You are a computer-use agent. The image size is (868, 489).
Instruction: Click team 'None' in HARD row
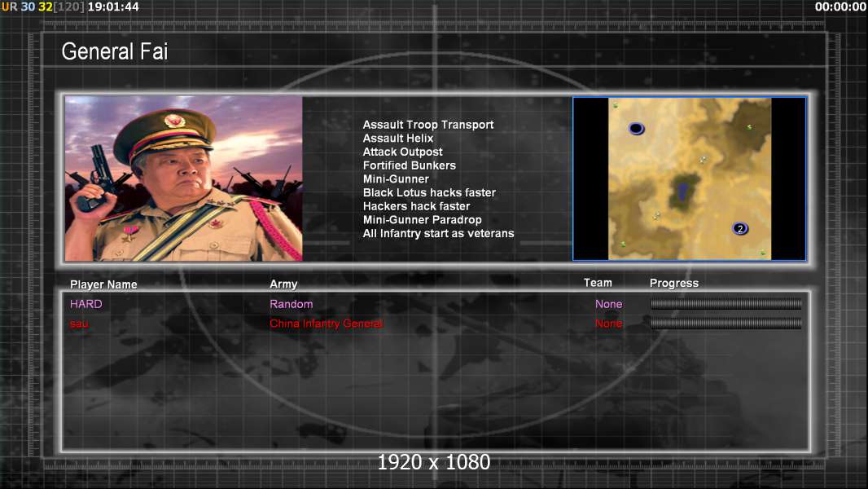point(608,304)
